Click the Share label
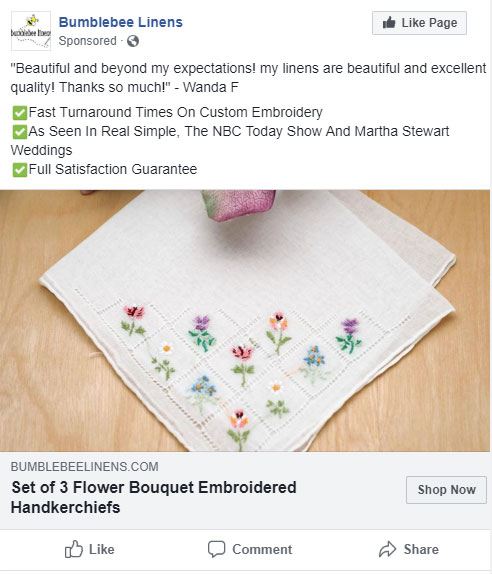The height and width of the screenshot is (574, 492). point(421,549)
